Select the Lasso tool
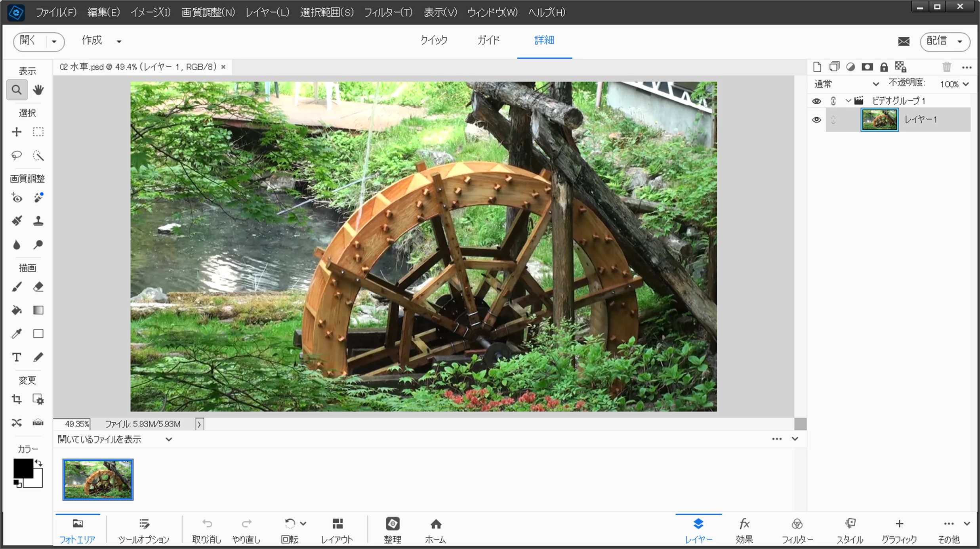980x549 pixels. [17, 155]
